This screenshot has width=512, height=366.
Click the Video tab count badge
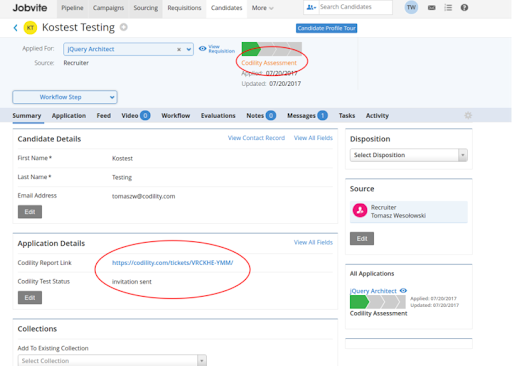(x=145, y=116)
